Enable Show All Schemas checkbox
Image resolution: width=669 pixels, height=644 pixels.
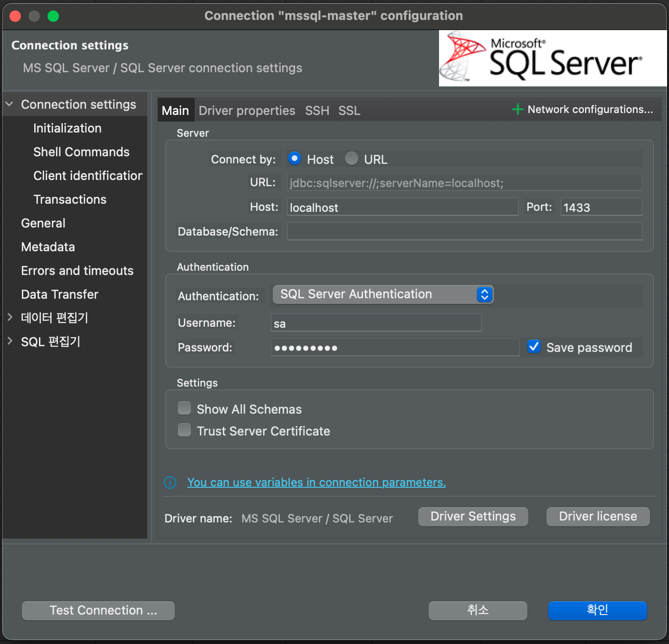pyautogui.click(x=184, y=408)
